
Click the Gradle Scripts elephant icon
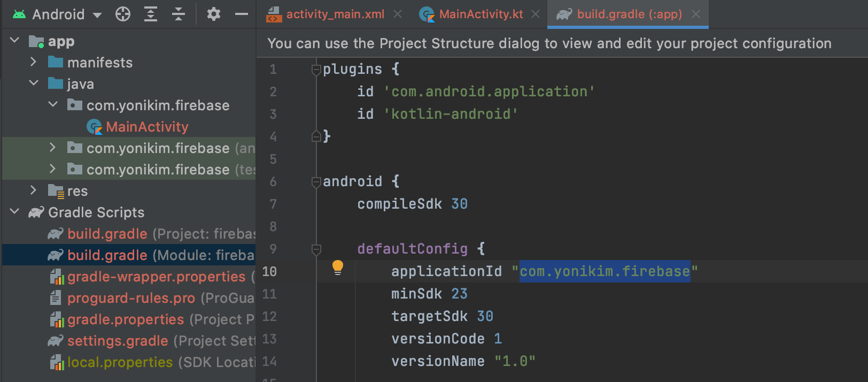36,212
